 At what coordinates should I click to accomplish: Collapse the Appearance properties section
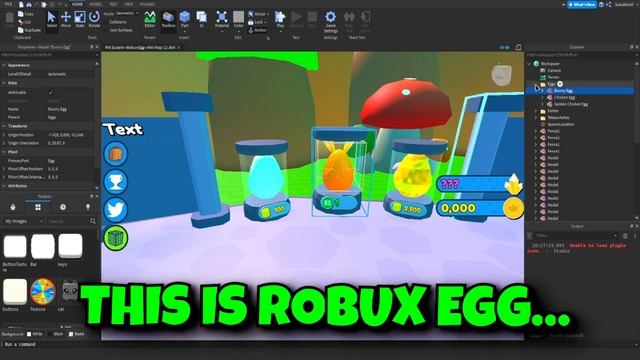pos(4,65)
